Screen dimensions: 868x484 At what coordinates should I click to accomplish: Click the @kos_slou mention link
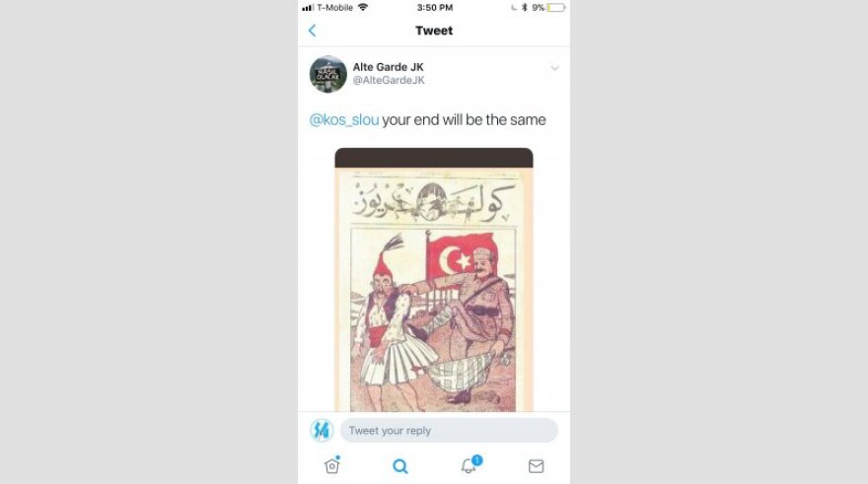tap(344, 120)
